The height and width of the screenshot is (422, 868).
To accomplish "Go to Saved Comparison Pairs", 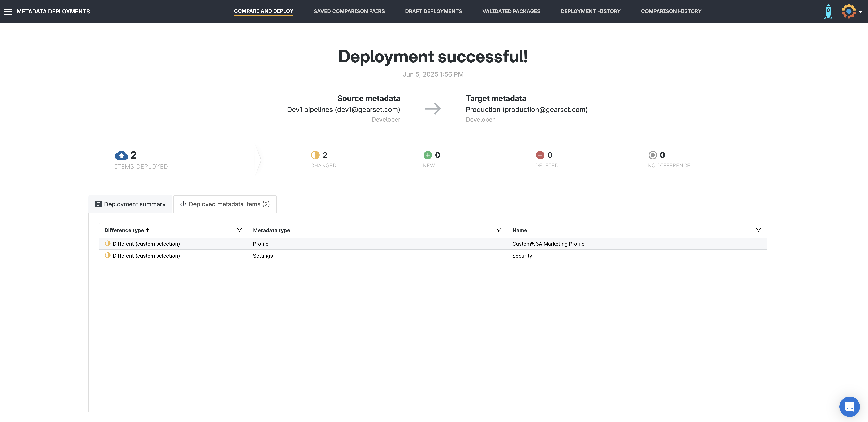I will tap(349, 11).
